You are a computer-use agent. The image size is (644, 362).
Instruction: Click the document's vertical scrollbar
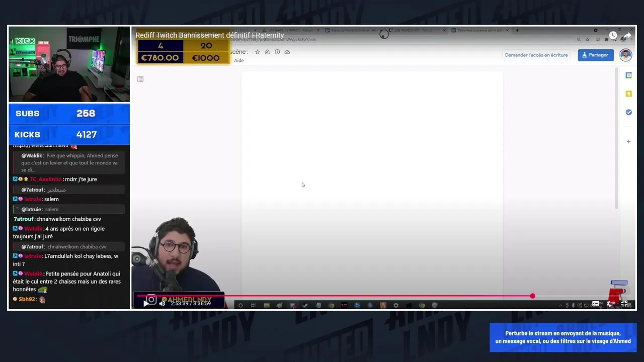[x=617, y=138]
